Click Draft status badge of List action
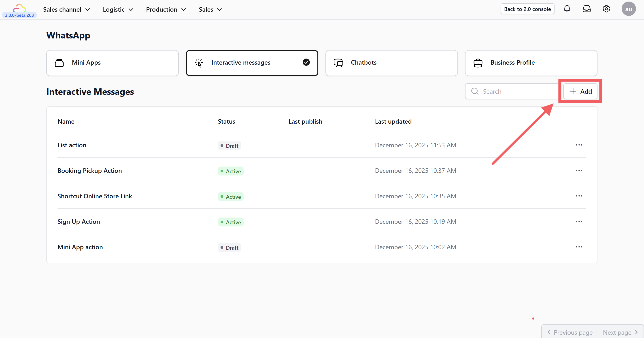The width and height of the screenshot is (644, 338). click(229, 146)
